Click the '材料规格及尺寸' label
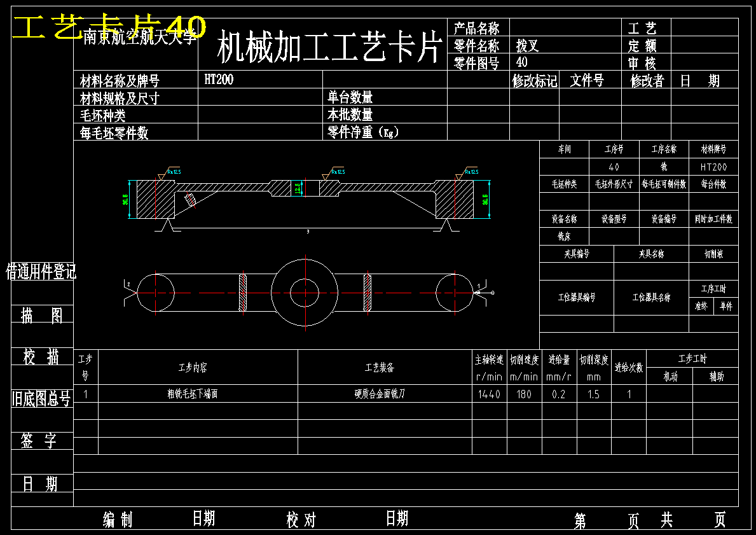Viewport: 756px width, 535px height. point(120,99)
